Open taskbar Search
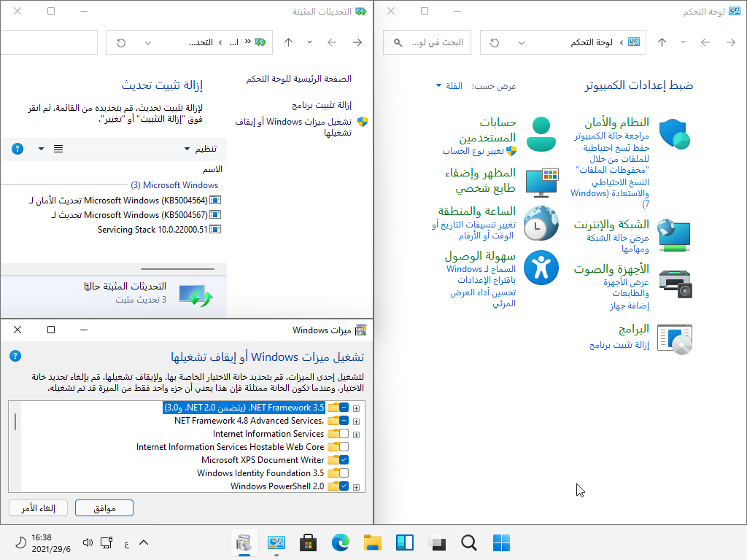 469,542
